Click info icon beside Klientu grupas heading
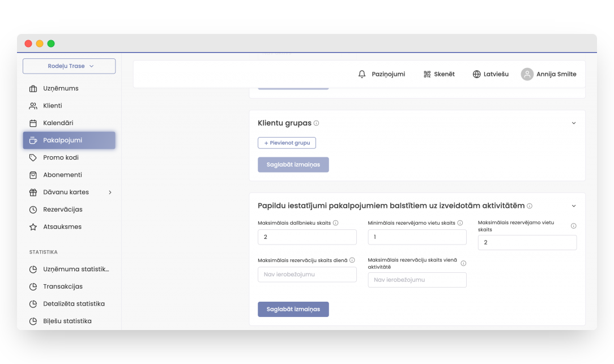The width and height of the screenshot is (614, 364). click(x=316, y=123)
